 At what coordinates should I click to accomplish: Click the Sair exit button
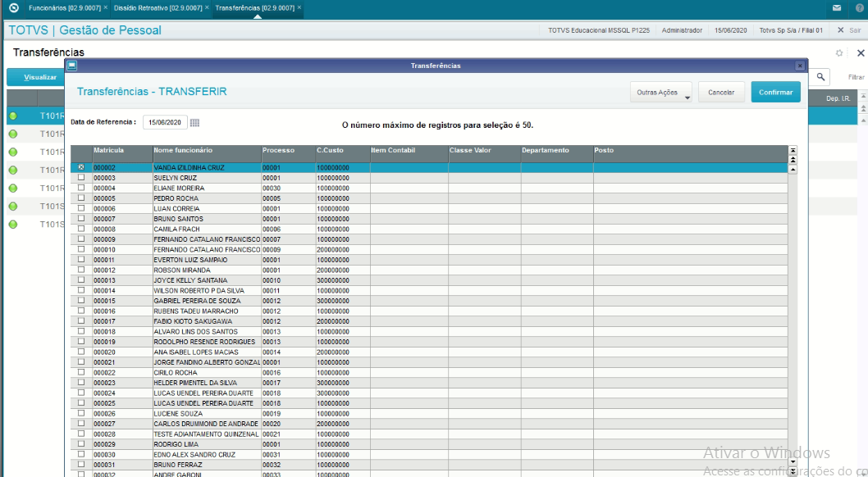pyautogui.click(x=849, y=30)
